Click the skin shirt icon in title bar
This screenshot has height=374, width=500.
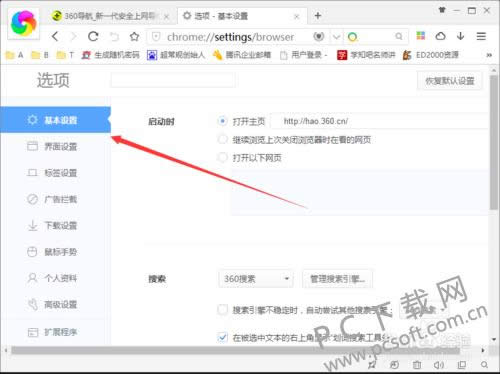442,10
